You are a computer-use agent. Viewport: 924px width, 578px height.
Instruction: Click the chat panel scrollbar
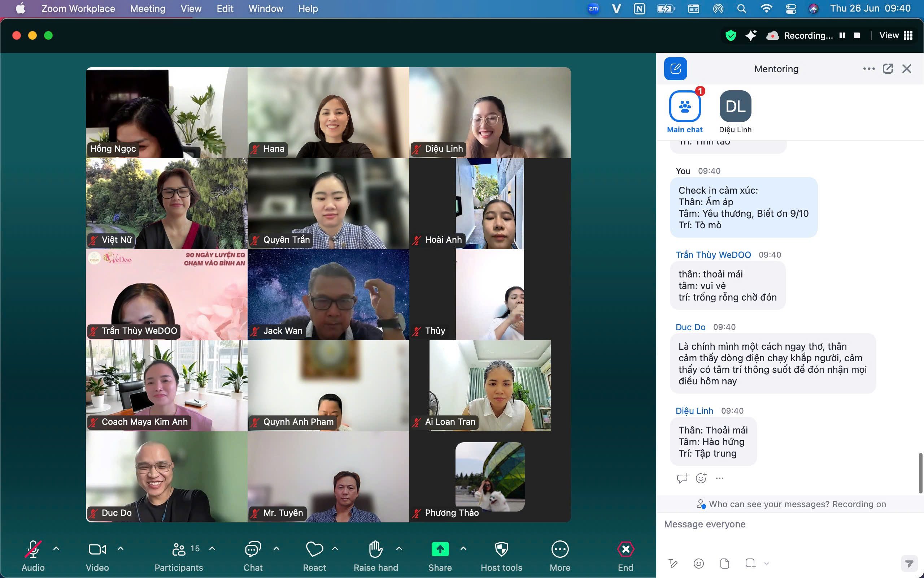pos(920,473)
